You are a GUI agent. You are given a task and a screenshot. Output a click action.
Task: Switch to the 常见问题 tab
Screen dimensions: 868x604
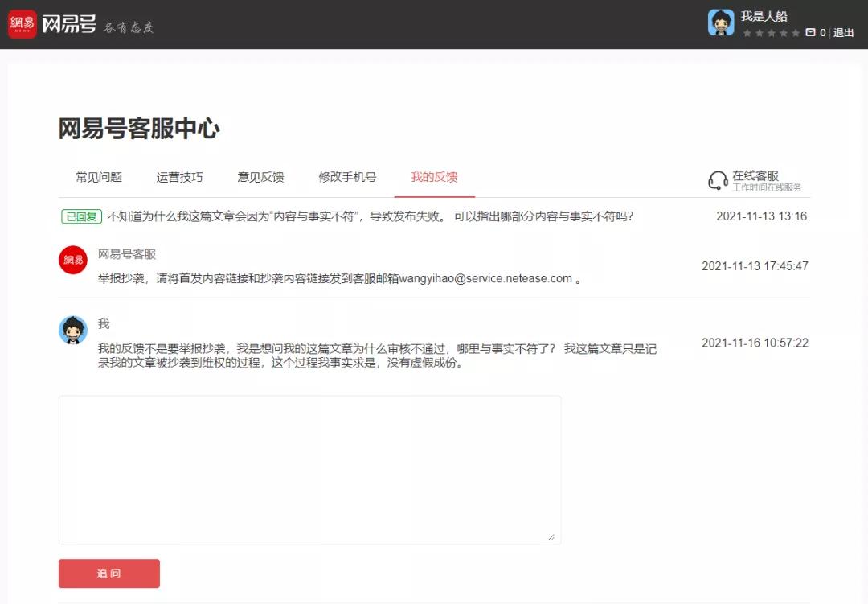[97, 177]
